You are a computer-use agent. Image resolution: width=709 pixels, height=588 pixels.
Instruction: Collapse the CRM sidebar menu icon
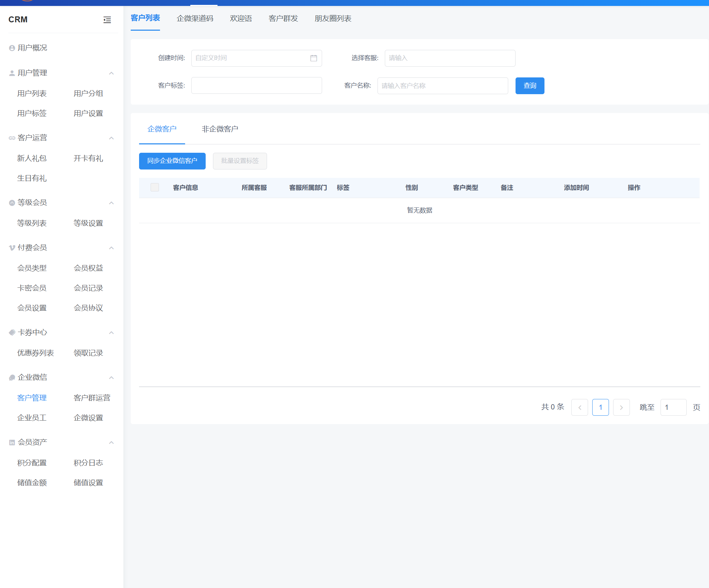(107, 20)
